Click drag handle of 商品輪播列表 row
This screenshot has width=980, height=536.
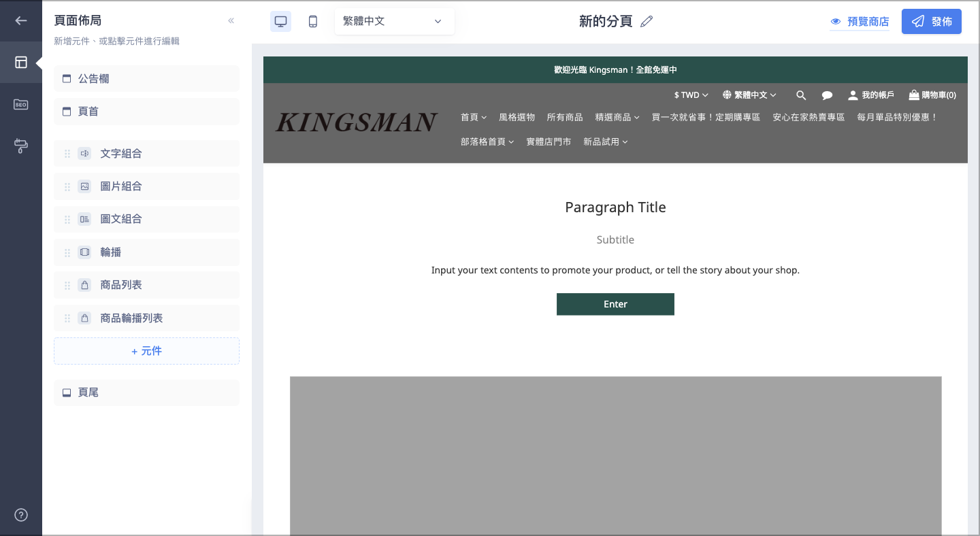(67, 318)
